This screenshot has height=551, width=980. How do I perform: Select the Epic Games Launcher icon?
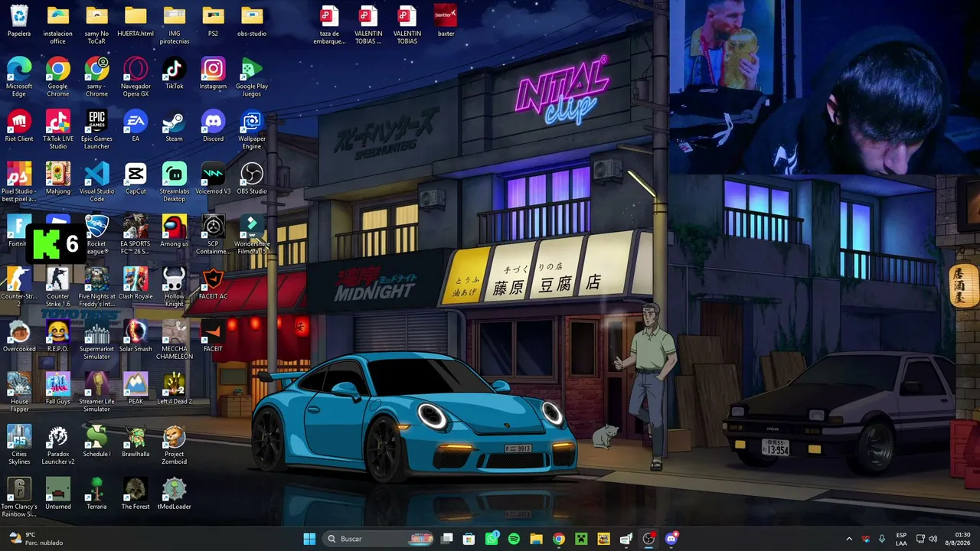click(x=96, y=130)
